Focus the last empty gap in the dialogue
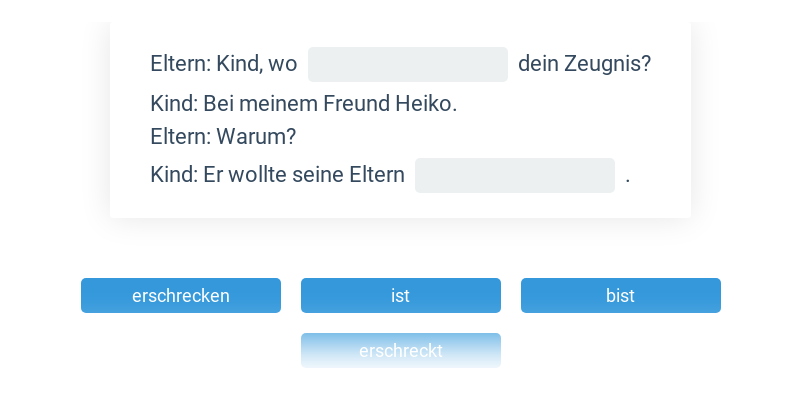Image resolution: width=800 pixels, height=400 pixels. pos(515,176)
